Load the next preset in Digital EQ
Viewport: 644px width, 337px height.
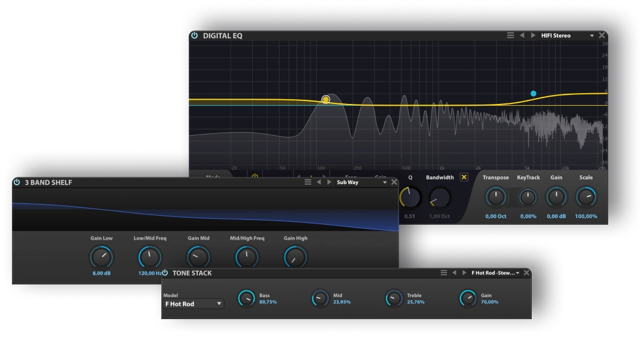point(532,36)
